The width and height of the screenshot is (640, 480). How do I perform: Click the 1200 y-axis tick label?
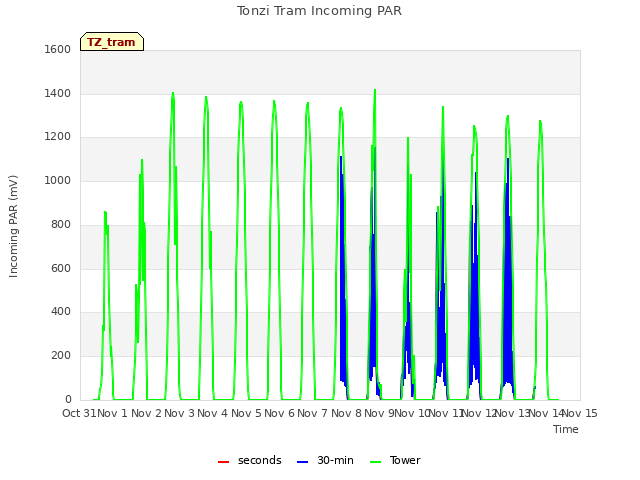tap(58, 137)
